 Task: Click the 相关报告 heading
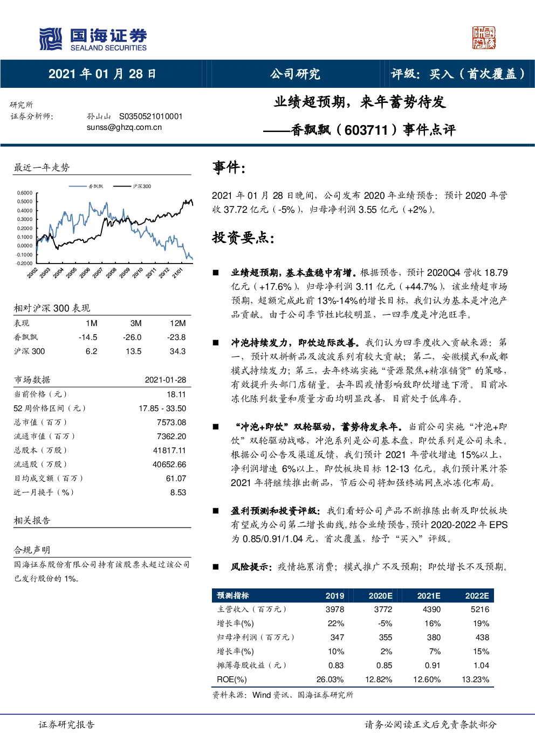point(32,521)
